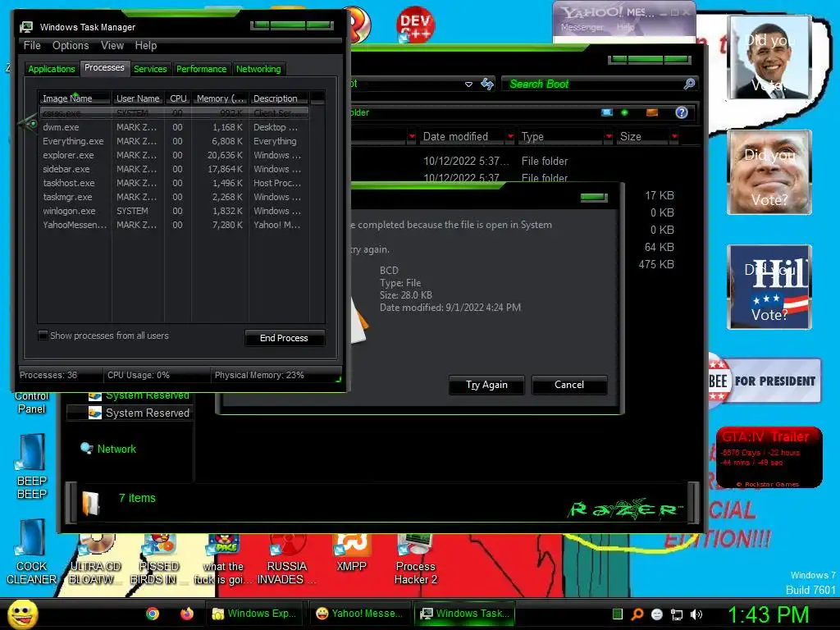Click the Network icon in Explorer navigation pane
This screenshot has width=840, height=630.
coord(86,449)
